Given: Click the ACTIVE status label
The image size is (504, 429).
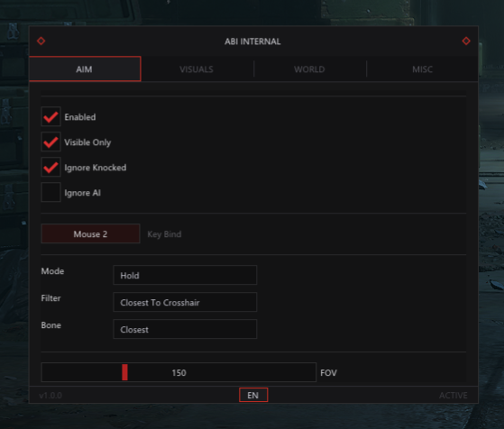Looking at the screenshot, I should click(454, 396).
